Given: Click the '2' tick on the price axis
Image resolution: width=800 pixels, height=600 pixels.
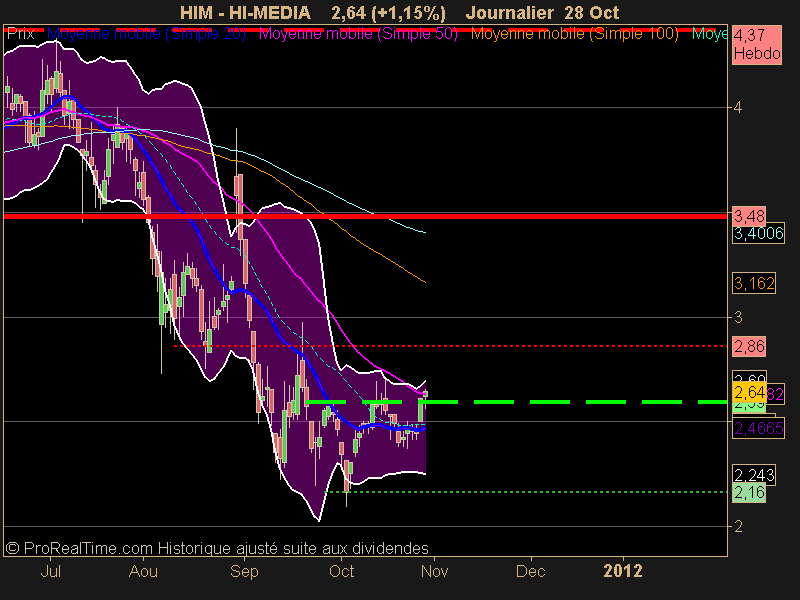Looking at the screenshot, I should [738, 527].
